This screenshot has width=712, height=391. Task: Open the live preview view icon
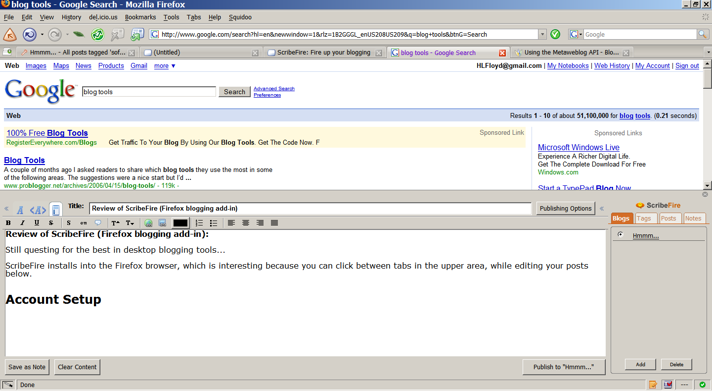tap(55, 209)
